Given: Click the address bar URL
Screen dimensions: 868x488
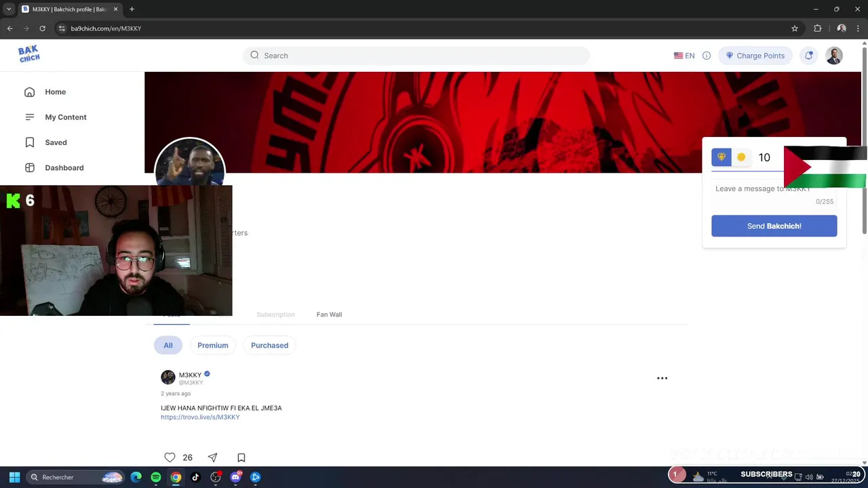Looking at the screenshot, I should (106, 28).
